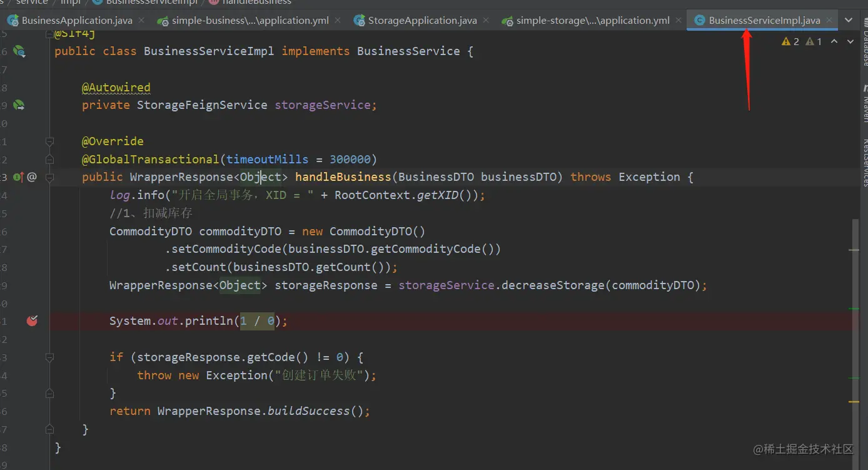
Task: Close the StorageApplication.java tab
Action: [487, 20]
